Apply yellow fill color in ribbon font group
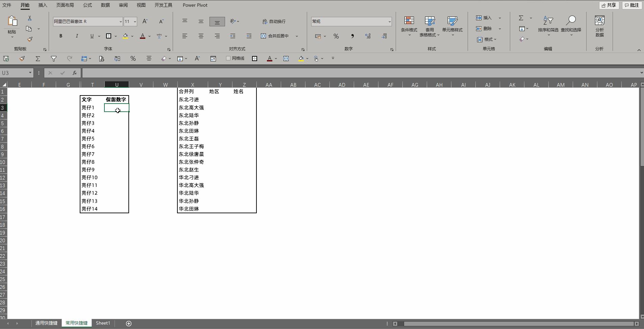Screen dimensions: 644x329 (125, 36)
